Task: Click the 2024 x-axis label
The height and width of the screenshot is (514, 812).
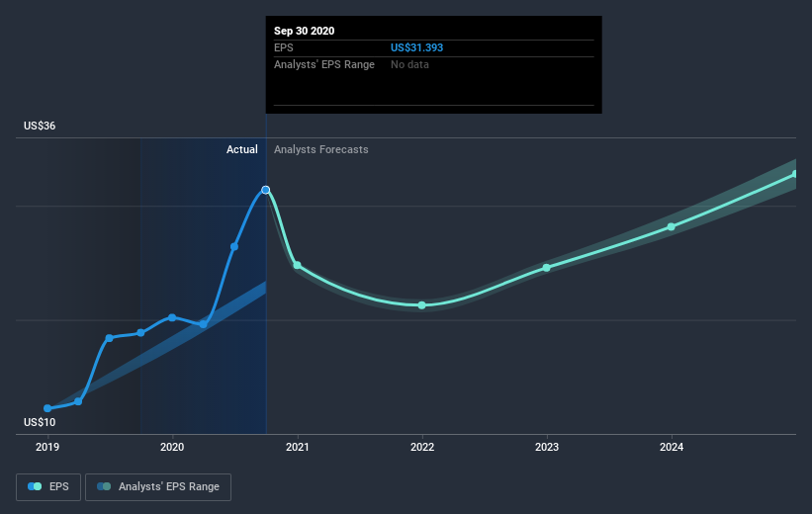Action: (672, 447)
